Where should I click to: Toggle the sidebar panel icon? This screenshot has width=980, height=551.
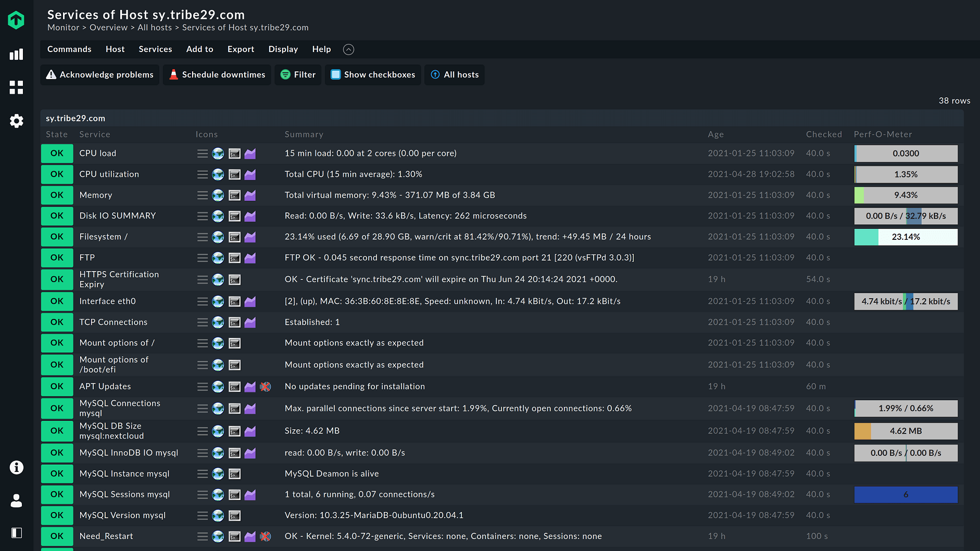16,533
